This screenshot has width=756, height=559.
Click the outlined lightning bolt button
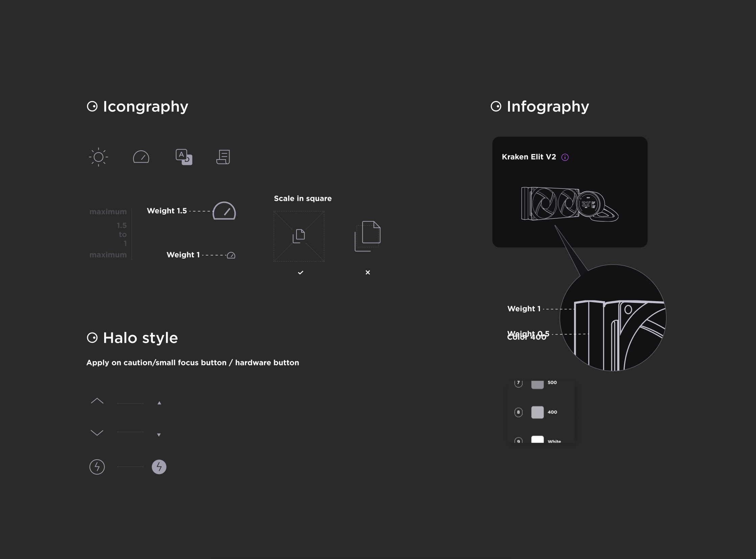tap(97, 467)
